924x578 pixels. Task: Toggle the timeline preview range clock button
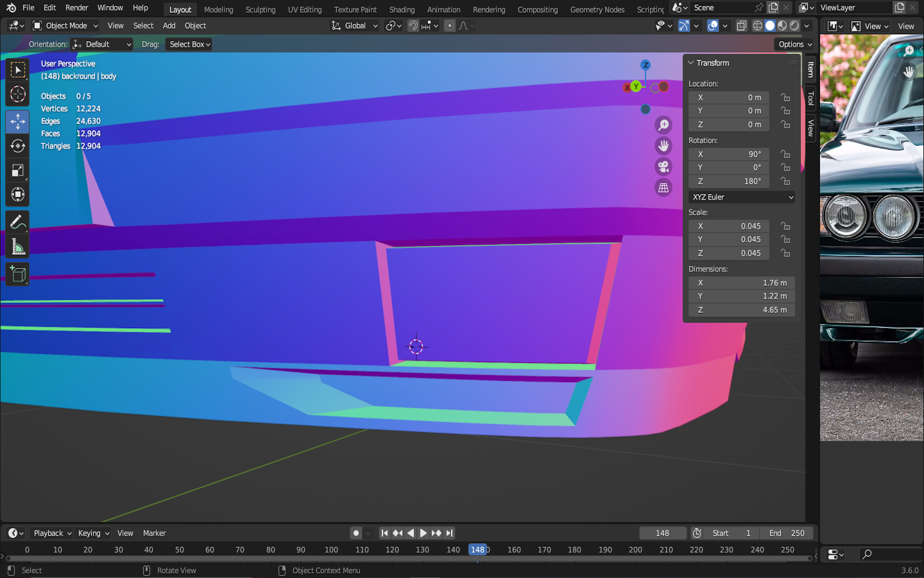(697, 533)
